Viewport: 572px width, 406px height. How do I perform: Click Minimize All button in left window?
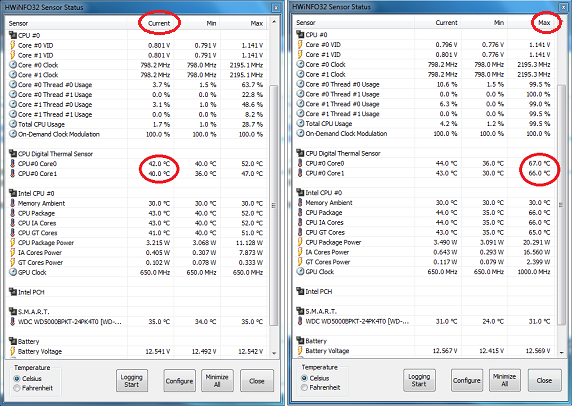click(217, 380)
